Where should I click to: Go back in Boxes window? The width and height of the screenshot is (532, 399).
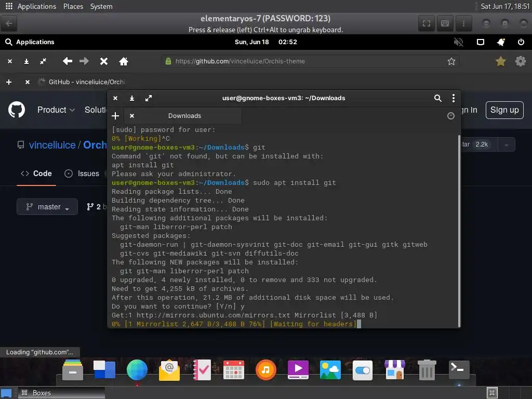9,23
